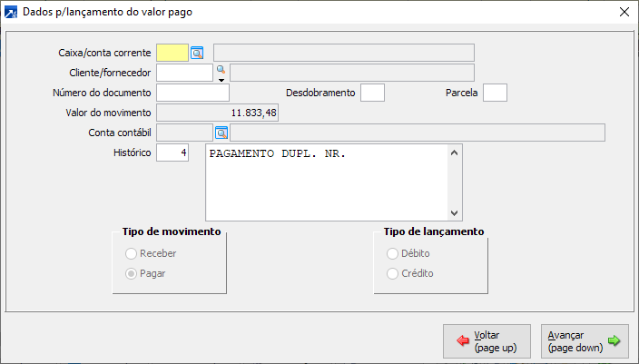Click the Caixa/conta corrente label
This screenshot has width=639, height=364.
(x=104, y=53)
